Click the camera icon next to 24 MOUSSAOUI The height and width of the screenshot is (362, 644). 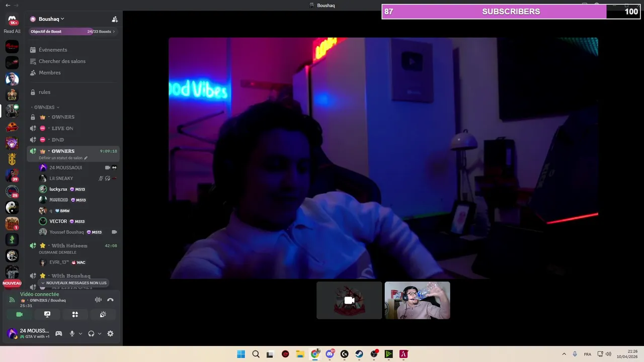(x=107, y=167)
